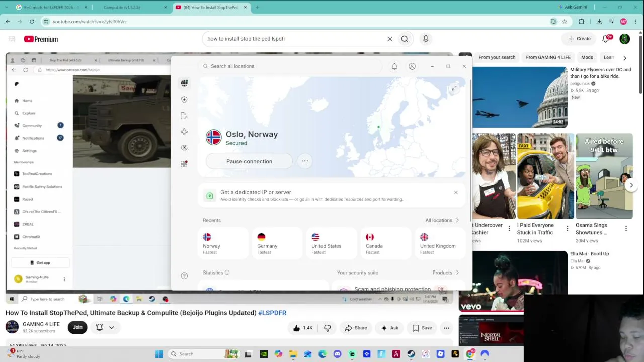Image resolution: width=644 pixels, height=362 pixels.
Task: Open the Ella Mai - Boo'd Up video title
Action: pyautogui.click(x=589, y=254)
